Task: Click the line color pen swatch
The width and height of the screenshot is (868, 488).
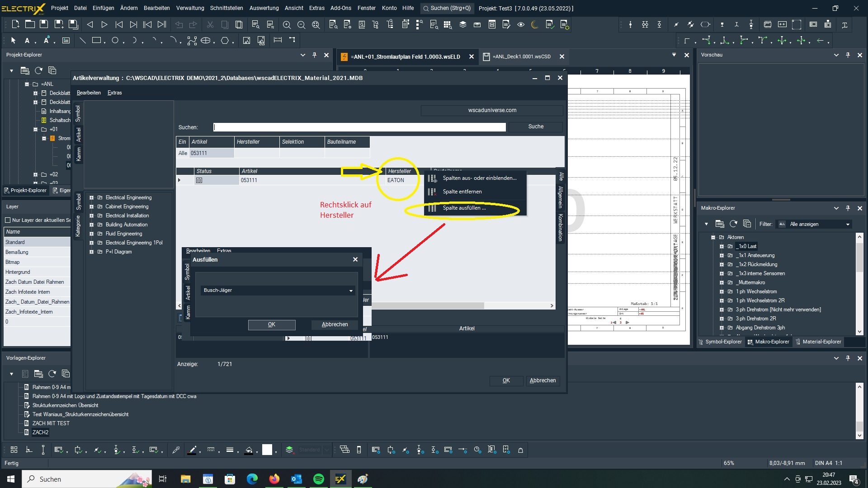Action: pyautogui.click(x=192, y=450)
